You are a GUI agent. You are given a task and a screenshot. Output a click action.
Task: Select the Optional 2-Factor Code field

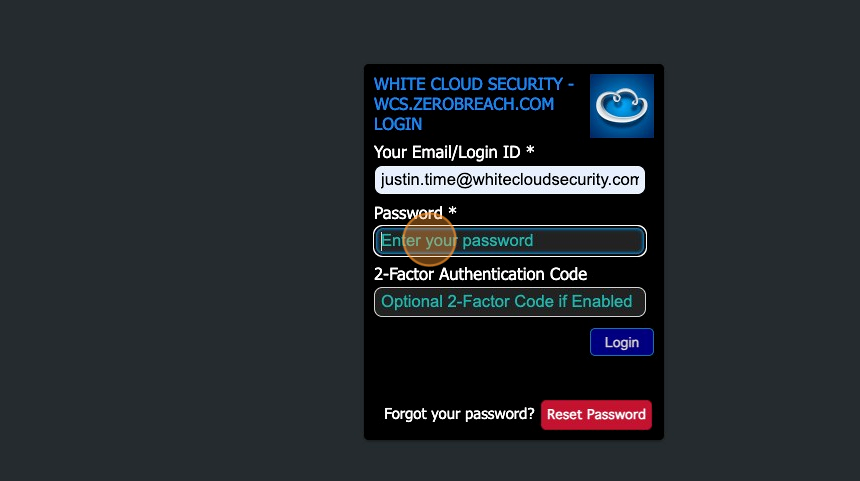(510, 302)
